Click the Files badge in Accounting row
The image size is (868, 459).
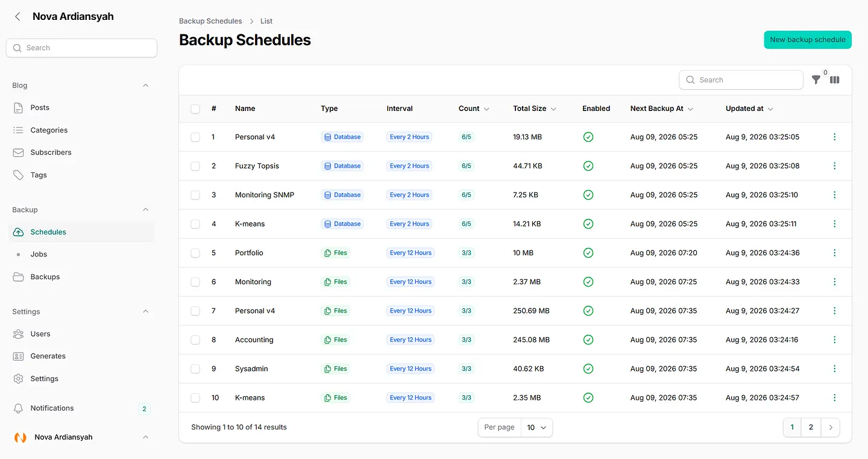pos(336,340)
